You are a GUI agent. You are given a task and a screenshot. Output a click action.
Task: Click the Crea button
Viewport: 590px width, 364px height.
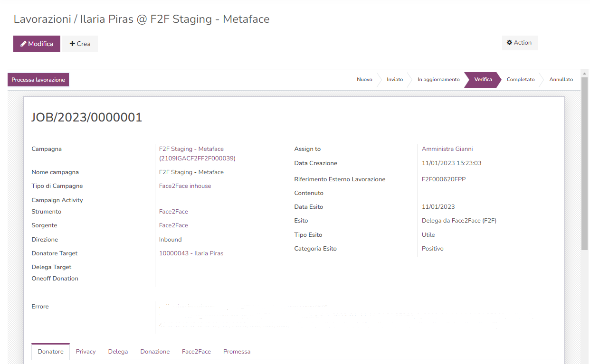tap(80, 44)
